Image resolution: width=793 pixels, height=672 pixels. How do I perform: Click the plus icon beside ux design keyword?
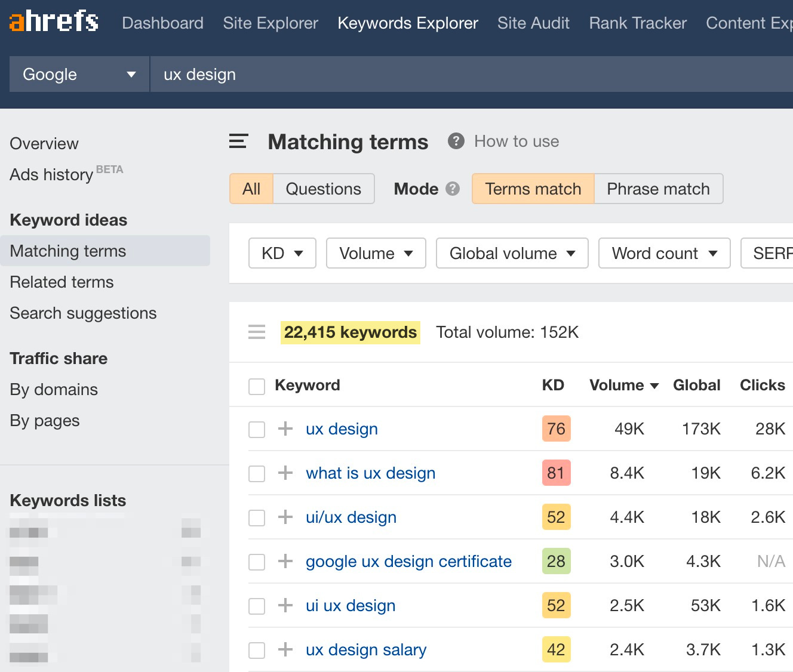coord(285,429)
